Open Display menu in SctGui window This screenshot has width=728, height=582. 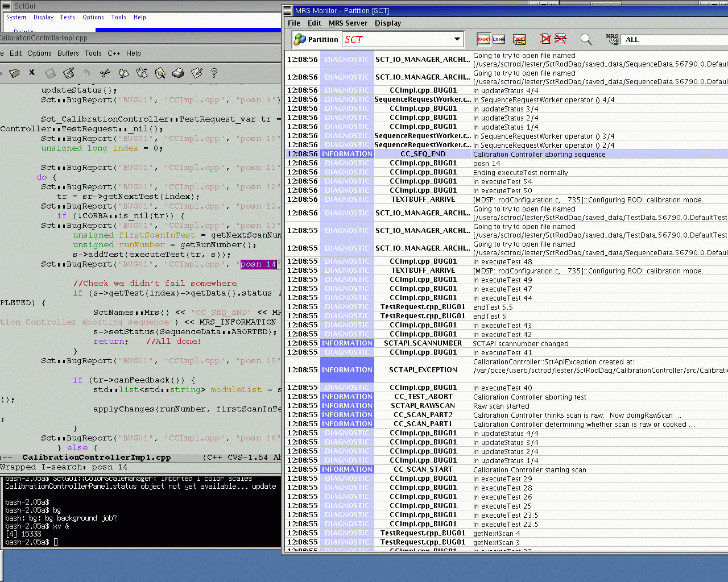pyautogui.click(x=44, y=17)
